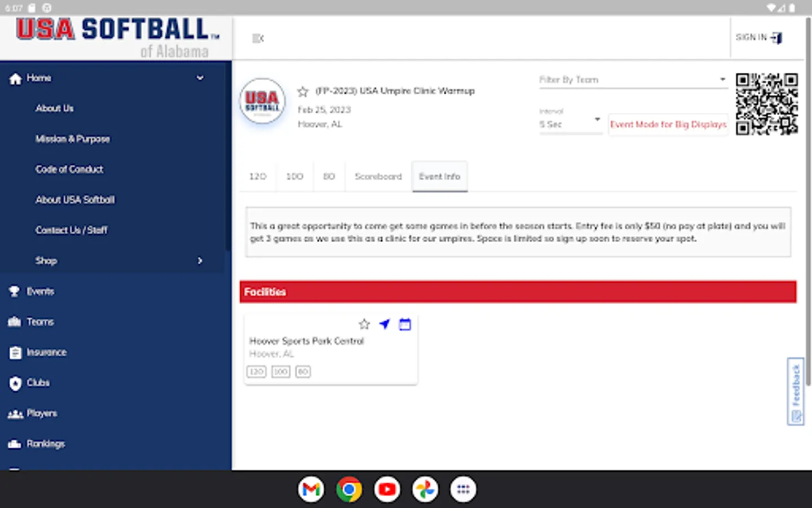This screenshot has height=508, width=812.
Task: Click the 10O badge on facility card
Action: (x=281, y=371)
